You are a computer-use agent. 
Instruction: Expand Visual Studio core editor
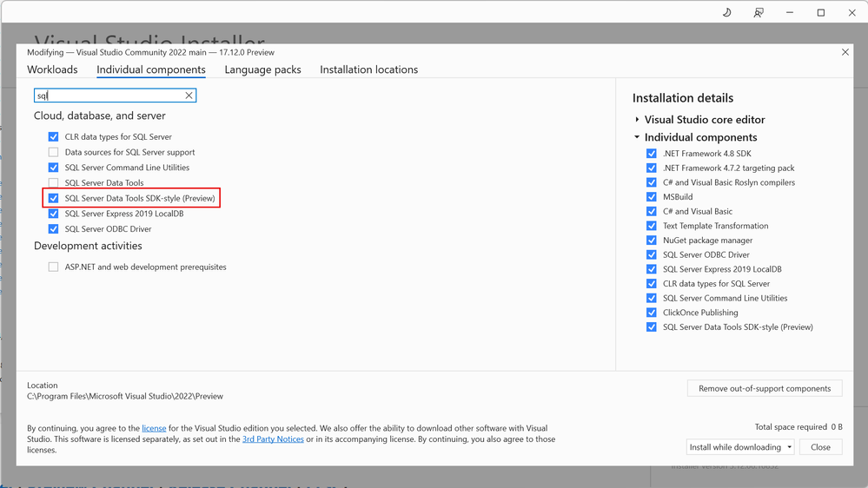tap(637, 120)
